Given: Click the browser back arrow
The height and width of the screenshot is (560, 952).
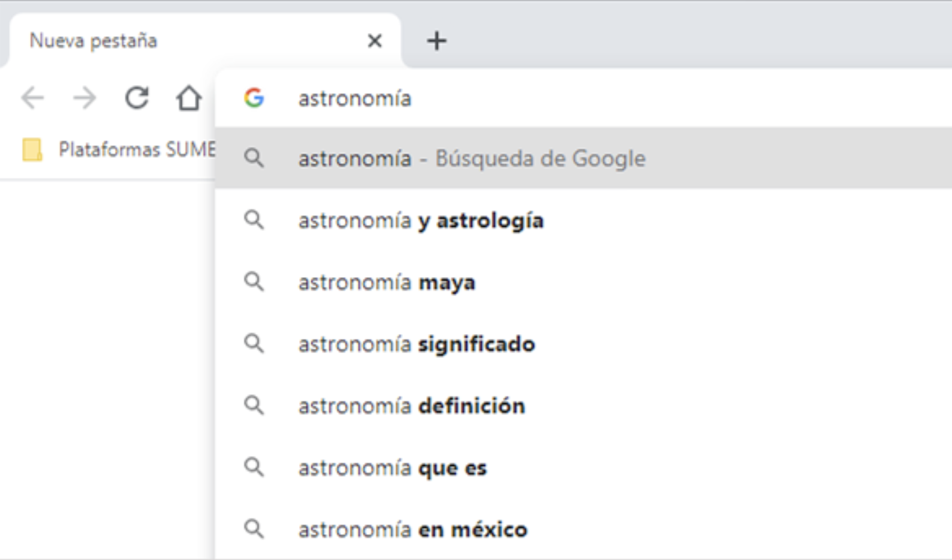Looking at the screenshot, I should (32, 98).
